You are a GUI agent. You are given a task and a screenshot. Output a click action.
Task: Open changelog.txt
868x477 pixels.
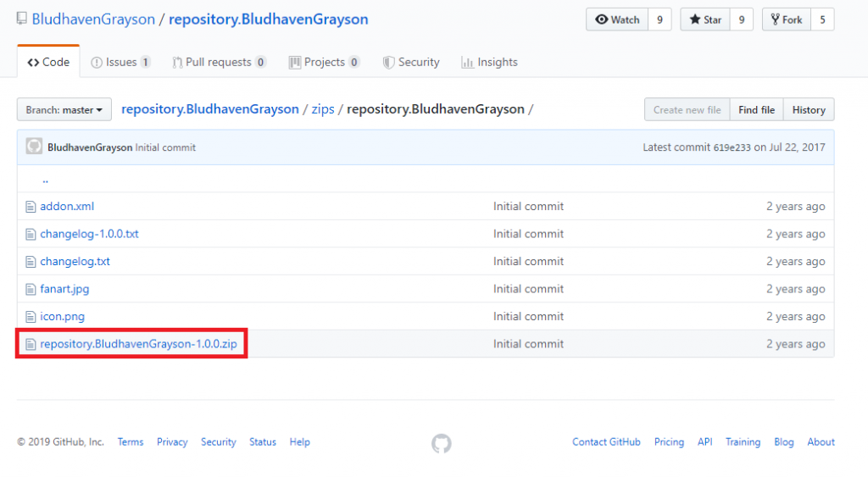coord(75,261)
